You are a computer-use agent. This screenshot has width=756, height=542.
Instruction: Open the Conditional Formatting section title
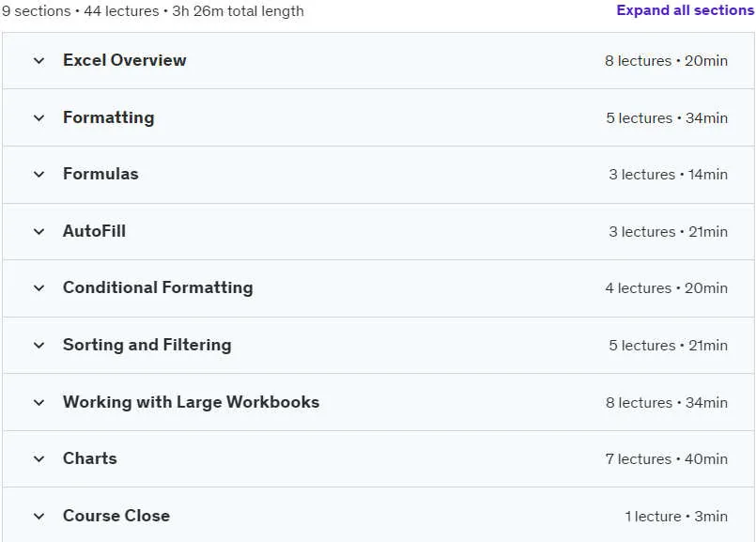tap(158, 287)
